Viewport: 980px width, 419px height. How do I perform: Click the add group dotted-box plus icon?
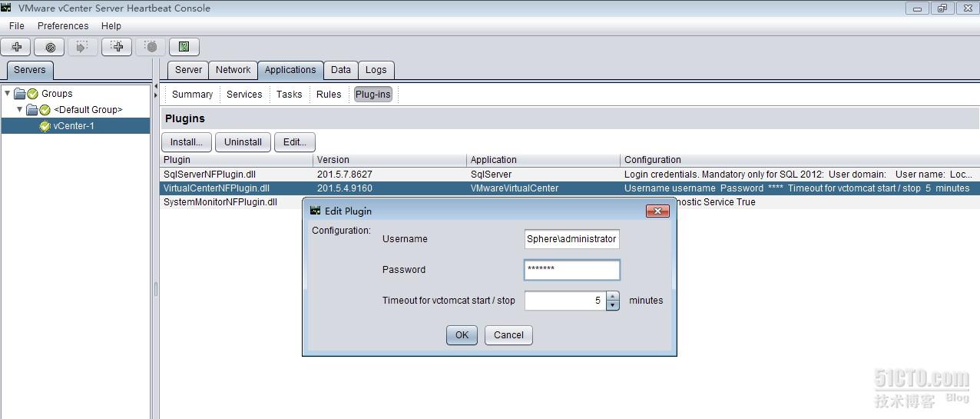117,47
